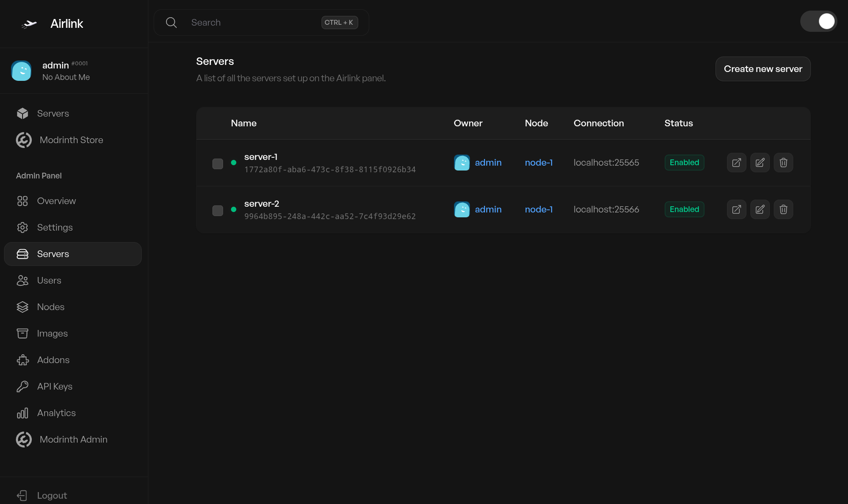Viewport: 848px width, 504px height.
Task: Click trash icon for server-2
Action: tap(783, 209)
